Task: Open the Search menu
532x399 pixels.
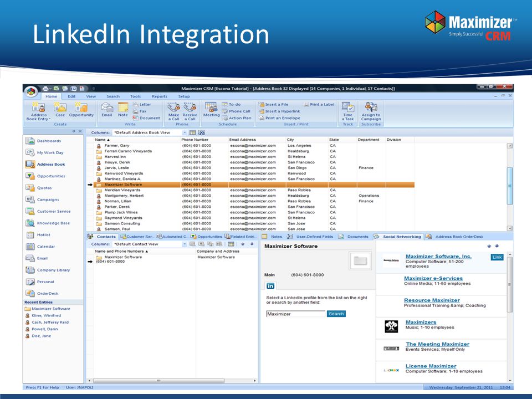Action: (113, 96)
